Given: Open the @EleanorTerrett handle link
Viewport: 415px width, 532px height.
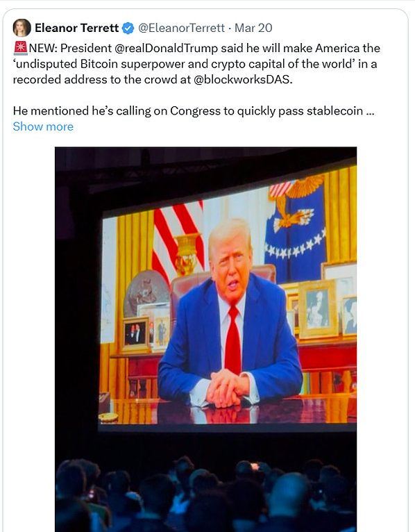Looking at the screenshot, I should coord(181,28).
